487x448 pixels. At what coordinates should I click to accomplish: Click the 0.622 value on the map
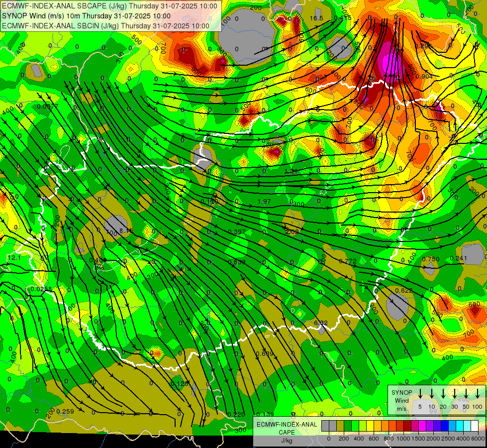point(404,290)
